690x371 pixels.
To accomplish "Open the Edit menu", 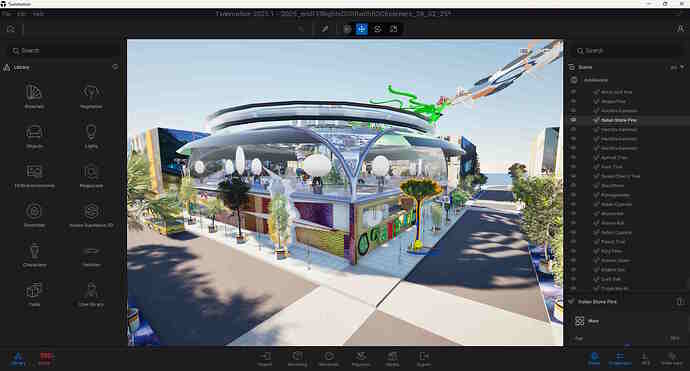I will tap(22, 14).
